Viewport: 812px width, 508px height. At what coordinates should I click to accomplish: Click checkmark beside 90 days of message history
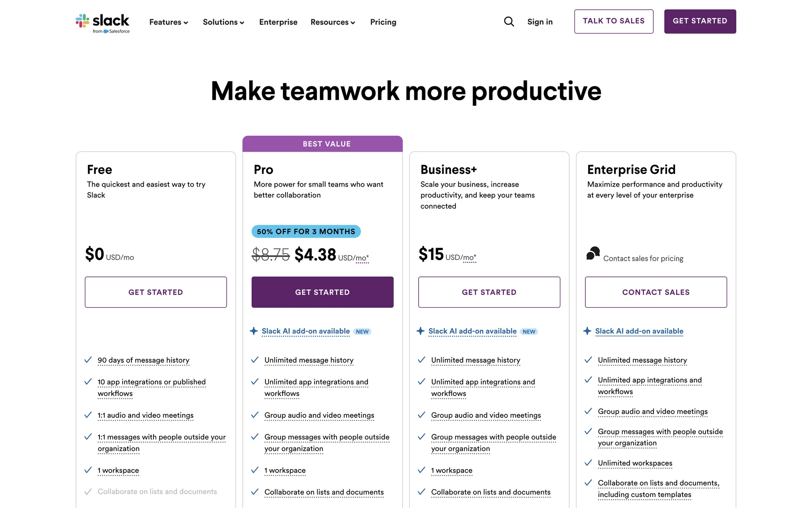click(88, 360)
